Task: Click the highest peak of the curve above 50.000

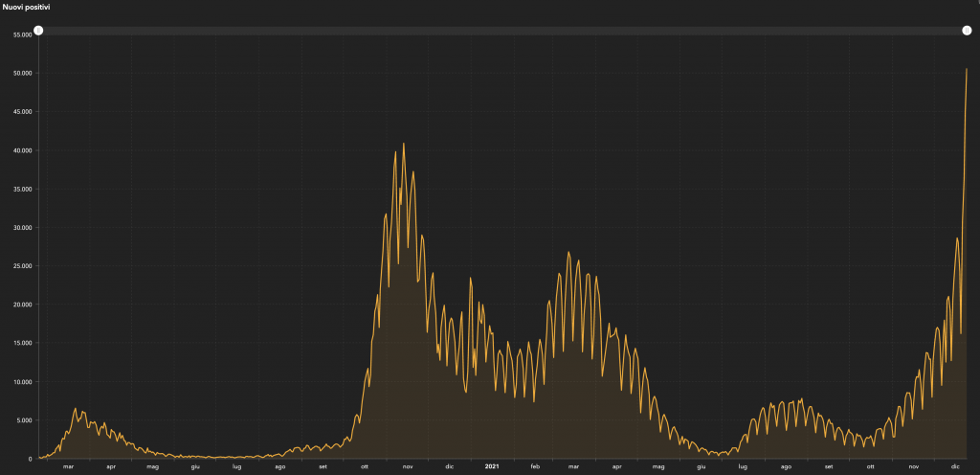Action: tap(967, 69)
